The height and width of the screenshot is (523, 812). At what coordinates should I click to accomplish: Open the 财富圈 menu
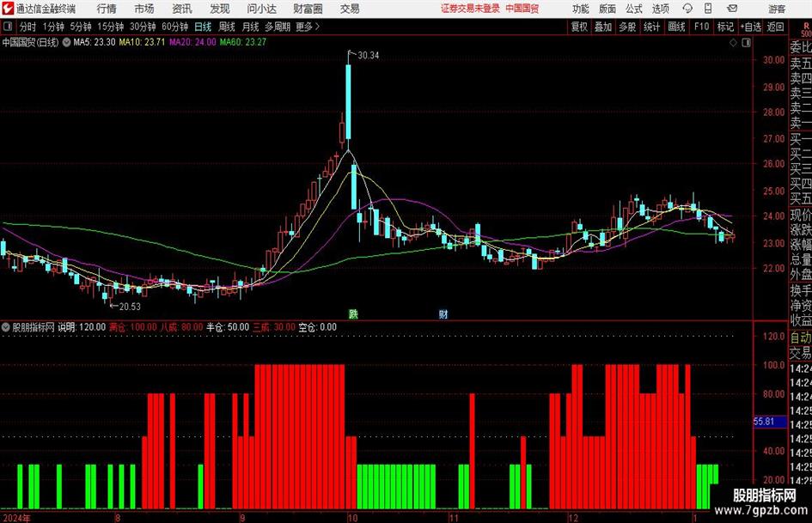coord(308,9)
